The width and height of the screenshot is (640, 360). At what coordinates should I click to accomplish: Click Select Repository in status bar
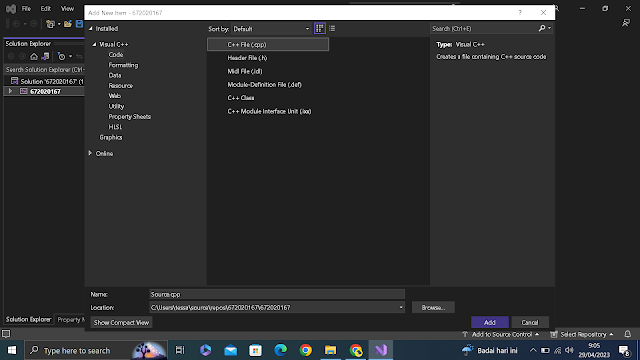[x=582, y=334]
